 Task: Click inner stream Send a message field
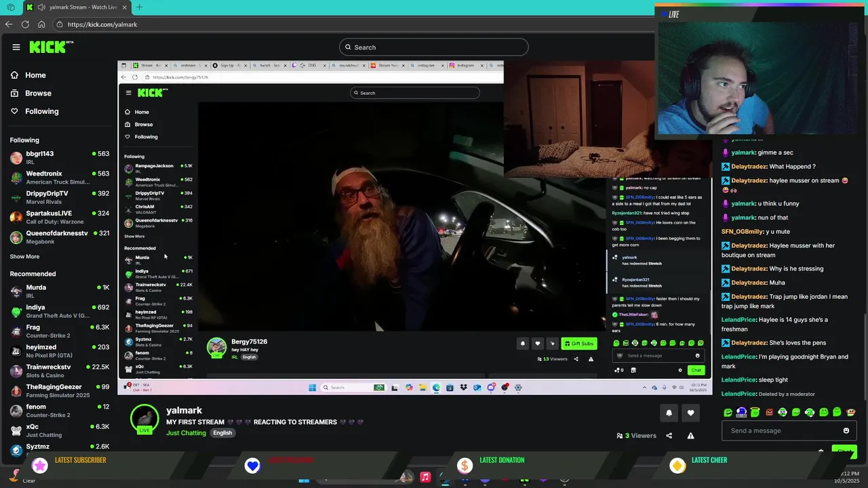click(658, 356)
